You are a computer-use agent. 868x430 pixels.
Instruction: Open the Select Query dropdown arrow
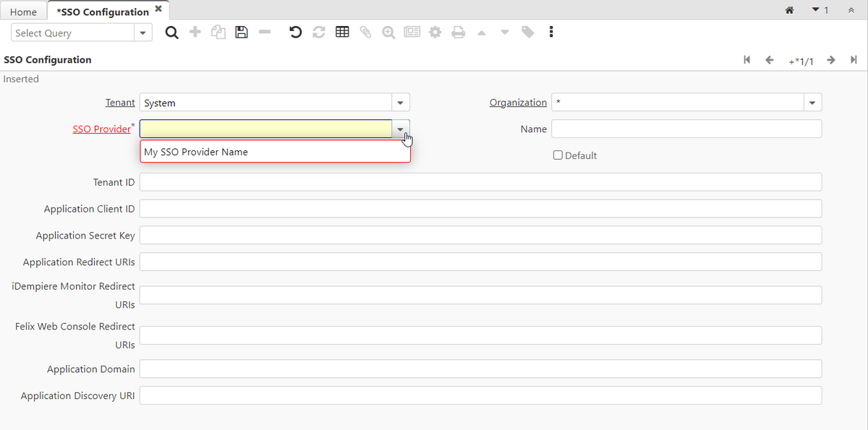(143, 33)
